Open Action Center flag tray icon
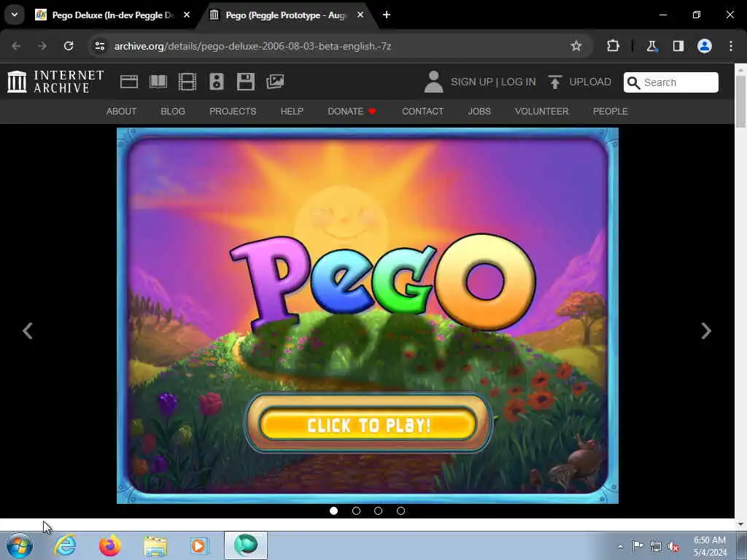 click(638, 545)
